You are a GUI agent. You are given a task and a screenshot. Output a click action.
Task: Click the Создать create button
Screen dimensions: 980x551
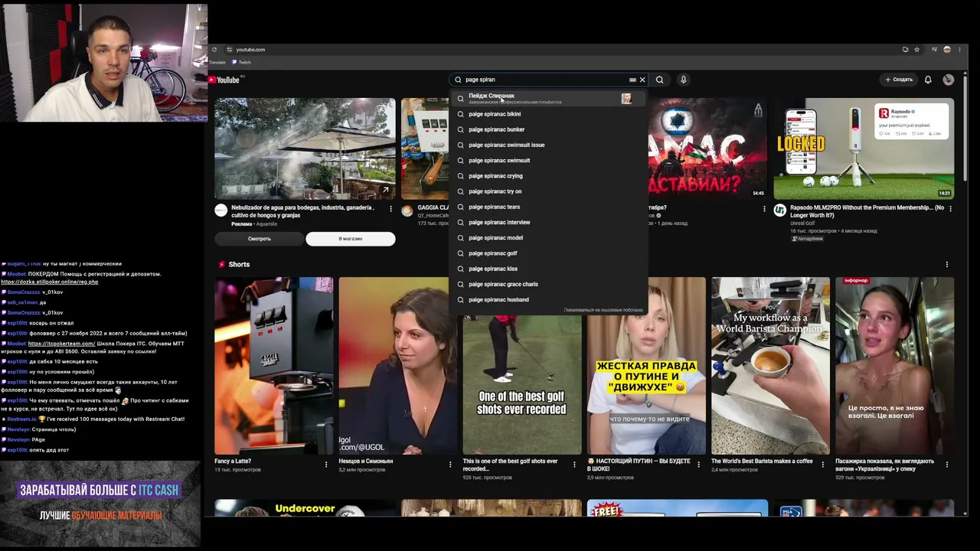click(899, 80)
